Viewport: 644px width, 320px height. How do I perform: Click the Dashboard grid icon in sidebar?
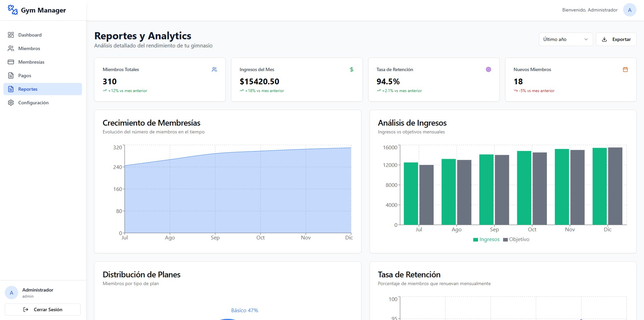[11, 35]
